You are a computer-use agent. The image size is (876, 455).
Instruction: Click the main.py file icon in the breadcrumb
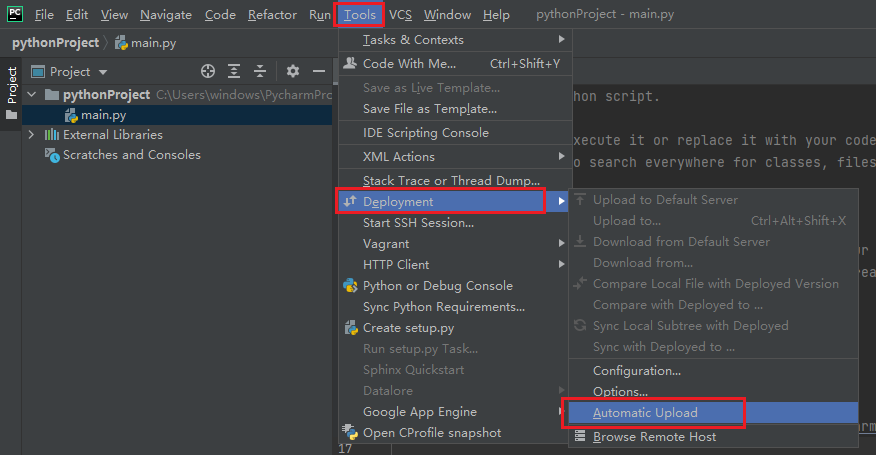[x=121, y=43]
